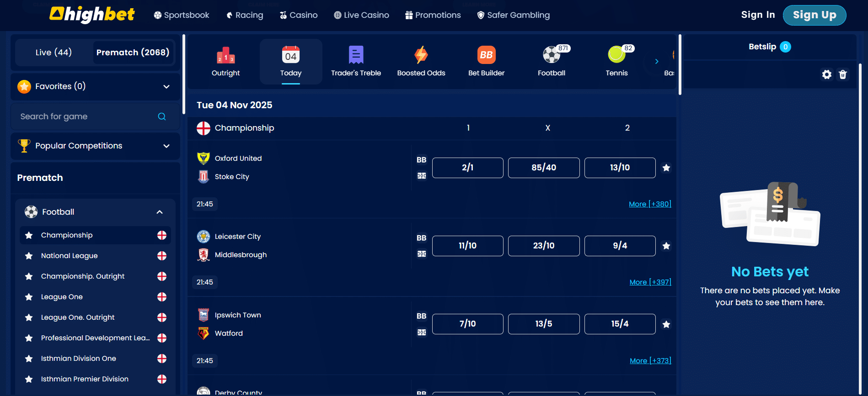This screenshot has width=868, height=396.
Task: Click the center panel scrollbar
Action: click(x=680, y=65)
